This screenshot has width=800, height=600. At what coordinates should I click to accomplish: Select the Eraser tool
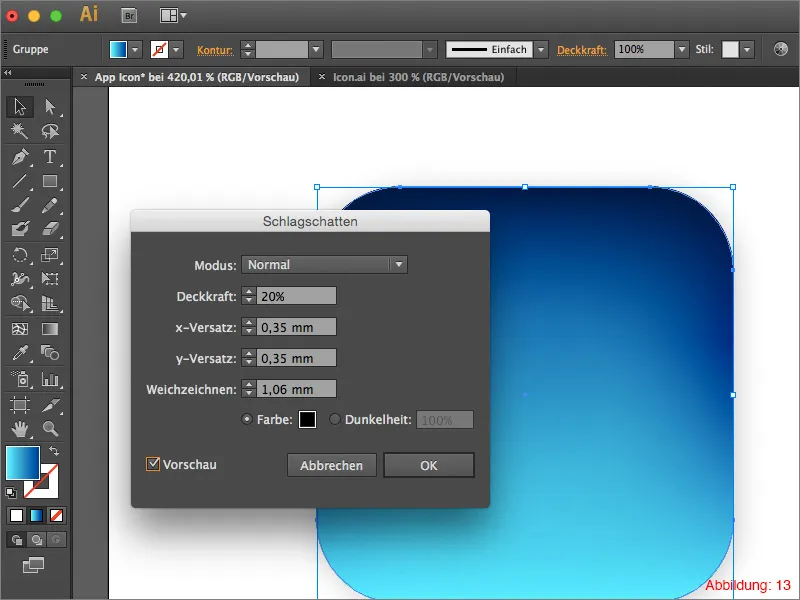coord(50,229)
